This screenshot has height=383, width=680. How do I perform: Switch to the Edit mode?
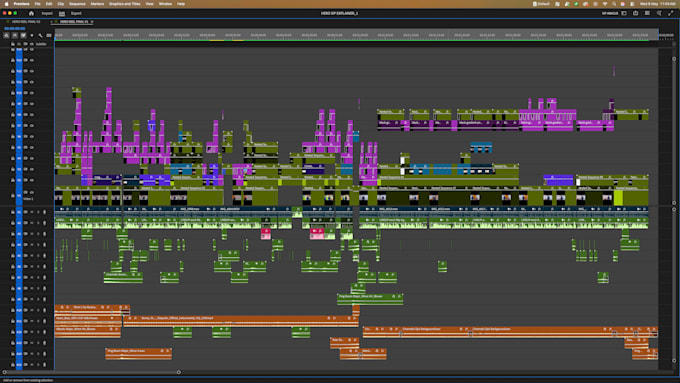pyautogui.click(x=62, y=13)
